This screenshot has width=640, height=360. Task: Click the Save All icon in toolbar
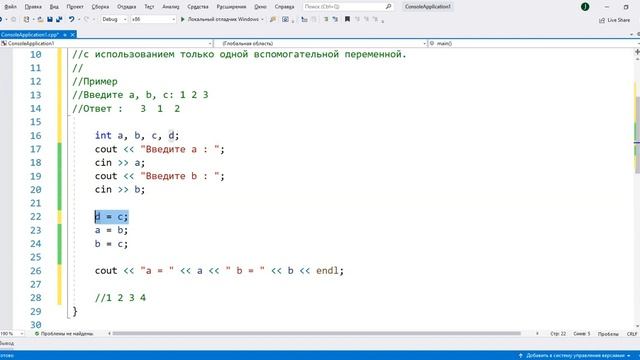59,19
